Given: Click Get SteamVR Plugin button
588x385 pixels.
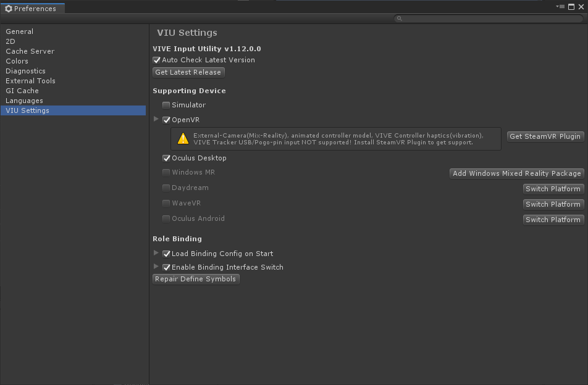Looking at the screenshot, I should coord(545,136).
